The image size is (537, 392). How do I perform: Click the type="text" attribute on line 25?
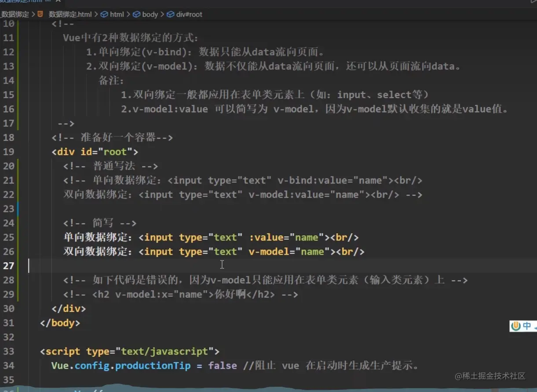[211, 237]
